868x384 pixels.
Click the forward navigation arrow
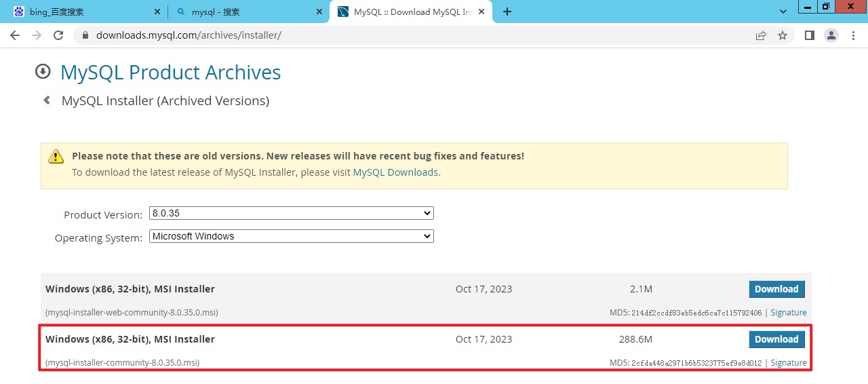(x=37, y=35)
